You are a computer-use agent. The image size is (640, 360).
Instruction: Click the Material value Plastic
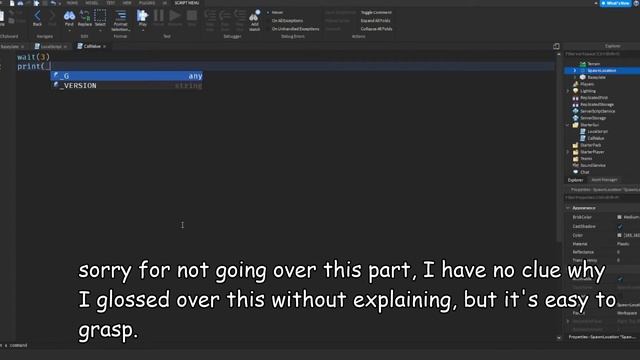(623, 244)
